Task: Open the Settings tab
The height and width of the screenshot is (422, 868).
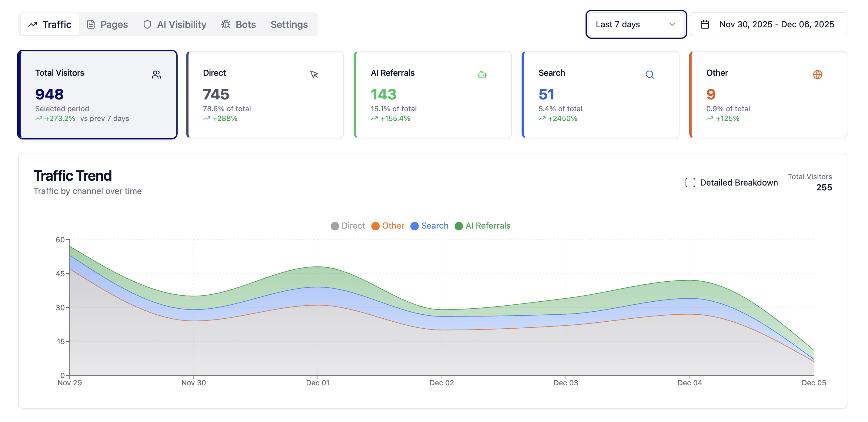Action: (x=289, y=24)
